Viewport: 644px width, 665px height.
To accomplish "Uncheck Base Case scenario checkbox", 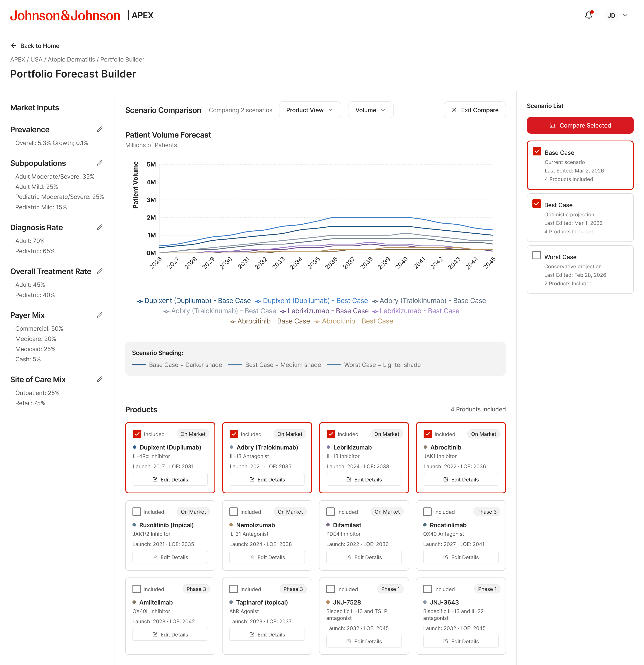I will (x=537, y=151).
